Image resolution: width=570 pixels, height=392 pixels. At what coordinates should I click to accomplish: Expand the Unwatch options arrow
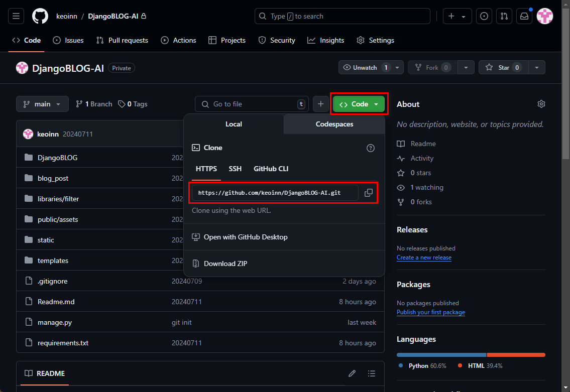click(397, 68)
